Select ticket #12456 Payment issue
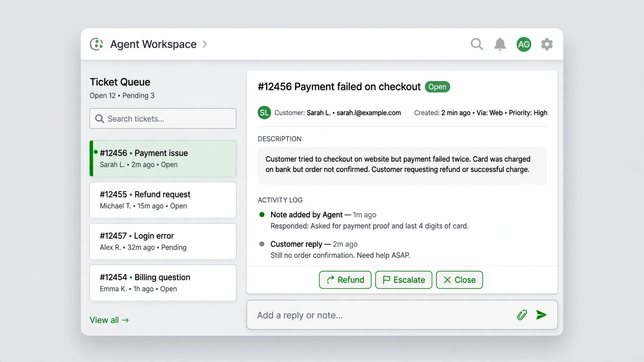This screenshot has width=644, height=362. click(x=163, y=158)
